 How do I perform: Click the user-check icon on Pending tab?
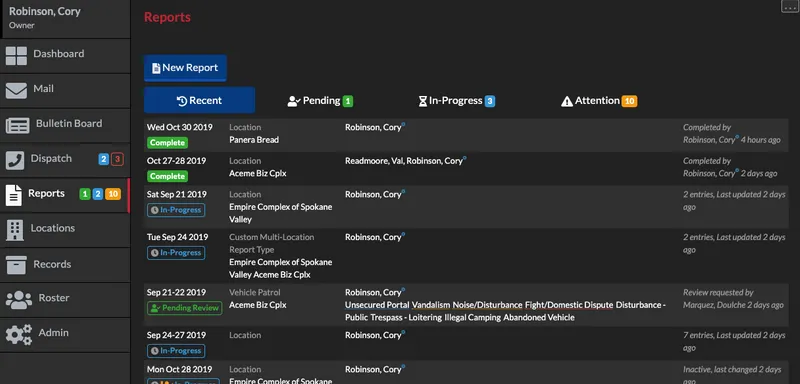pos(294,101)
